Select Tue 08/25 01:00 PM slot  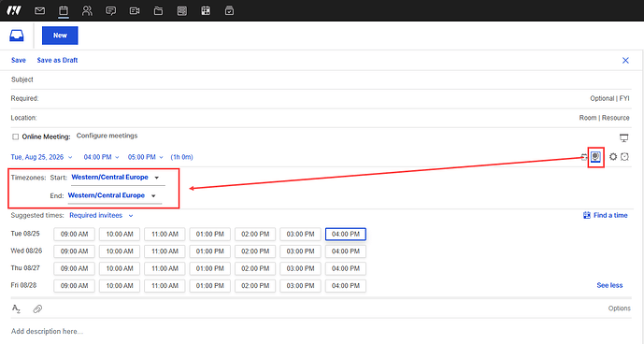click(210, 235)
